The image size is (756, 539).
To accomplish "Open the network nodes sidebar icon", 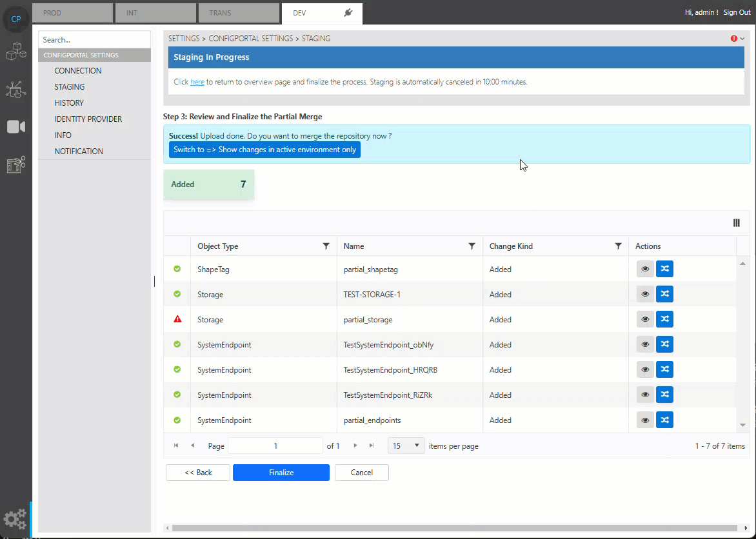I will point(15,90).
